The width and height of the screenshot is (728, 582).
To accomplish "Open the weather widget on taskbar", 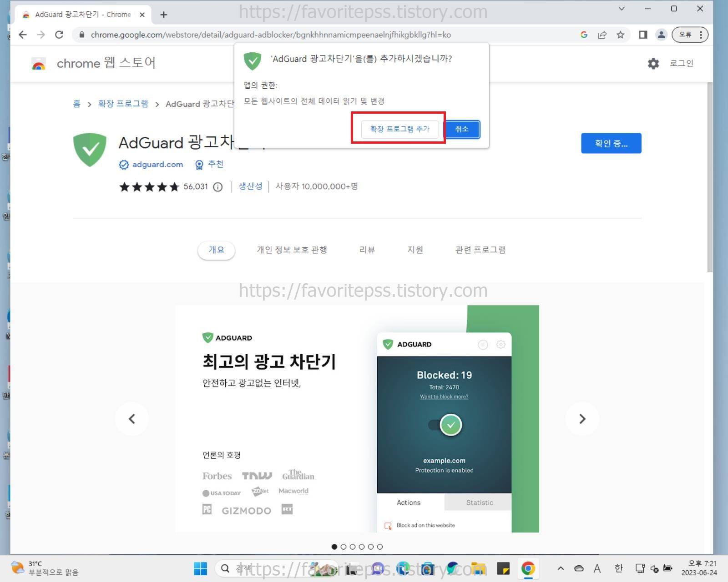I will pyautogui.click(x=45, y=568).
